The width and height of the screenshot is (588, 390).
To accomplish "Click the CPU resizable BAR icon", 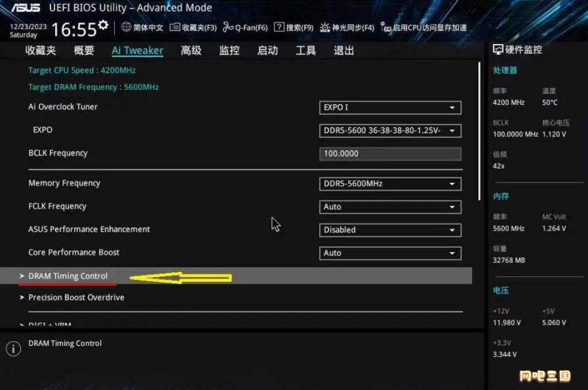I will pyautogui.click(x=386, y=27).
